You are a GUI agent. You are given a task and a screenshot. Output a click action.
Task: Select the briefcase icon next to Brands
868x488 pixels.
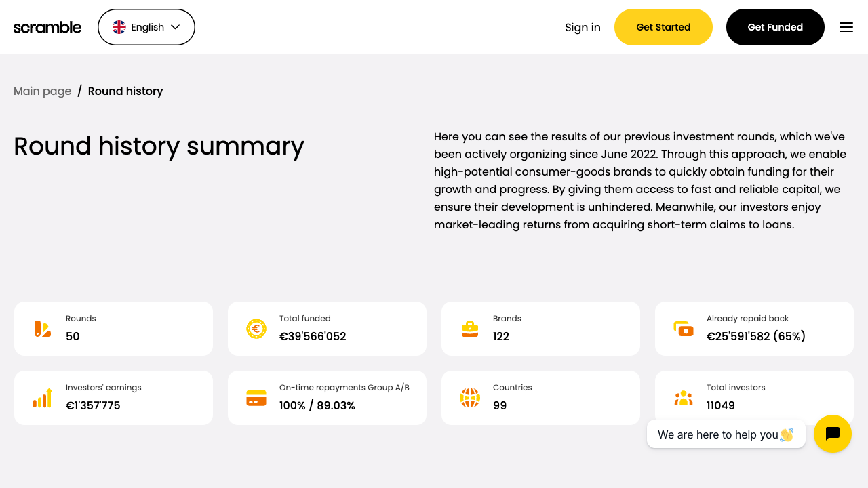(470, 328)
